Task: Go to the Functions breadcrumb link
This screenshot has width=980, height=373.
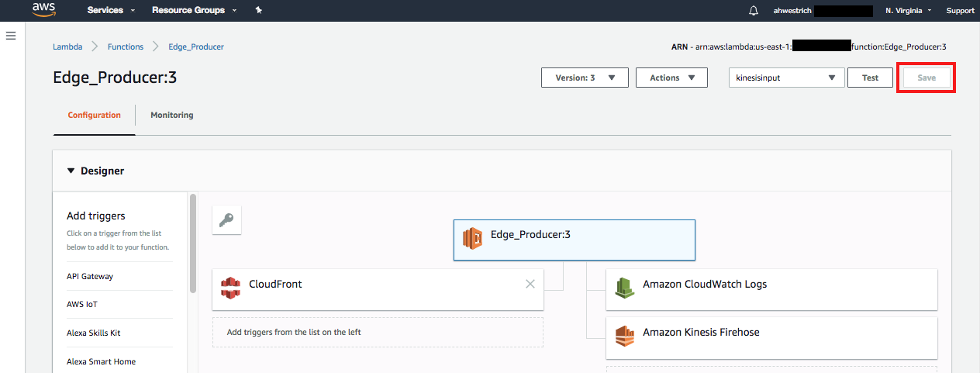Action: 126,47
